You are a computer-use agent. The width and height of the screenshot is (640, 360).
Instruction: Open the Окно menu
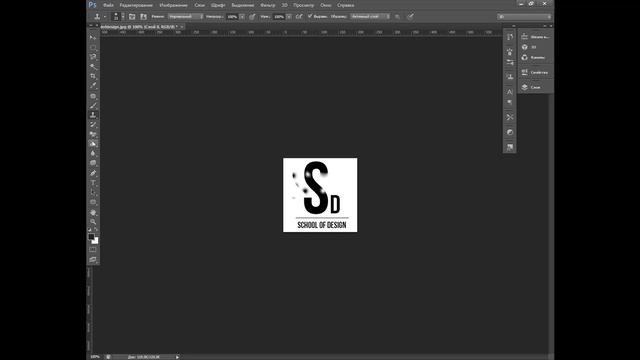pyautogui.click(x=326, y=5)
